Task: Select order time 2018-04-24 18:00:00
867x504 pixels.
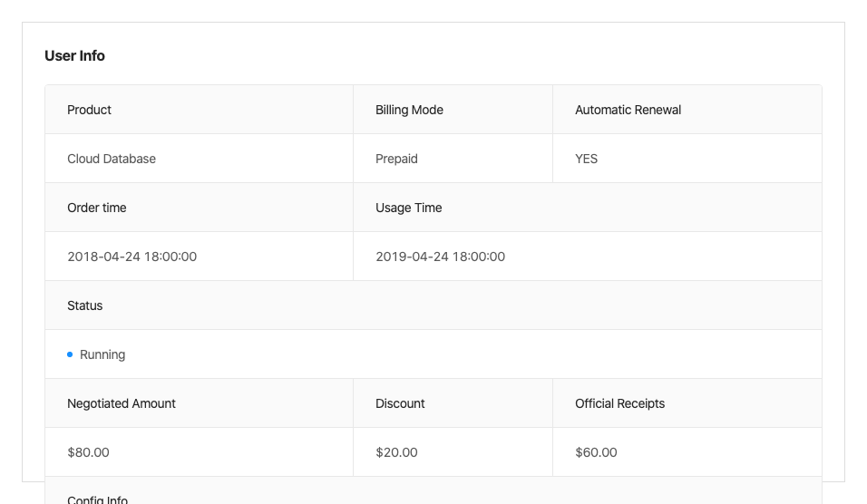Action: (x=132, y=257)
